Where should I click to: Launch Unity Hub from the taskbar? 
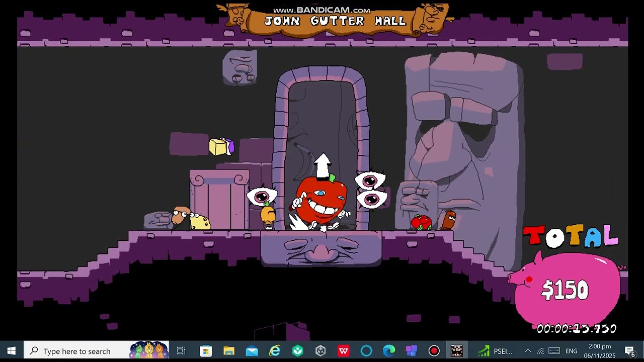click(x=320, y=351)
